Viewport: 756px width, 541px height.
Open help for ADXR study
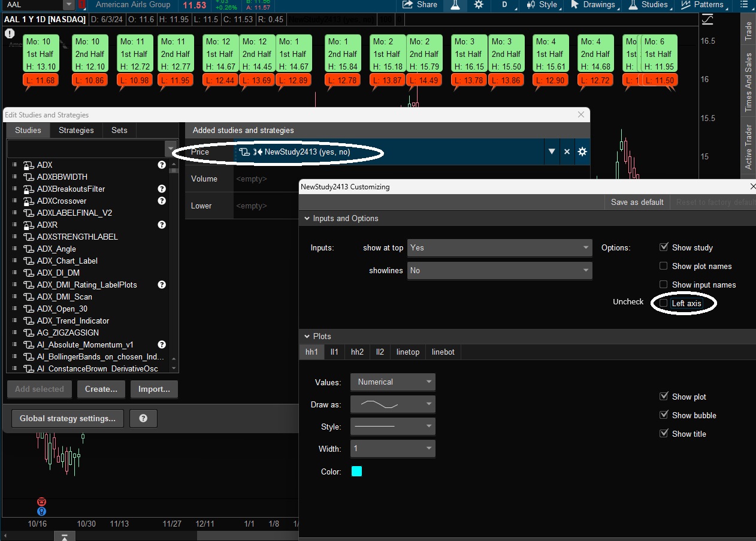coord(162,225)
